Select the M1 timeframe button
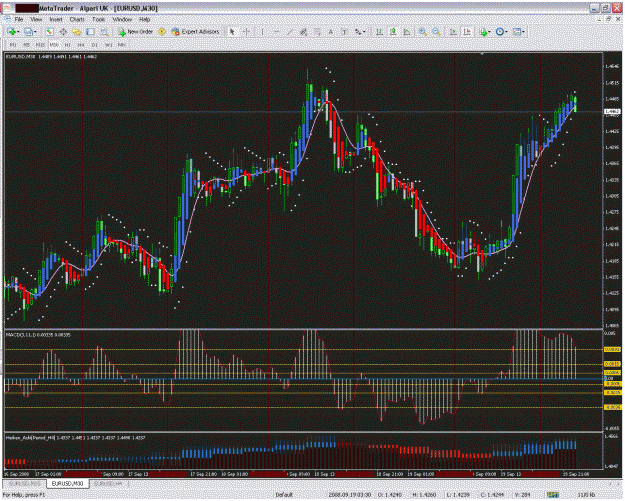 point(13,45)
